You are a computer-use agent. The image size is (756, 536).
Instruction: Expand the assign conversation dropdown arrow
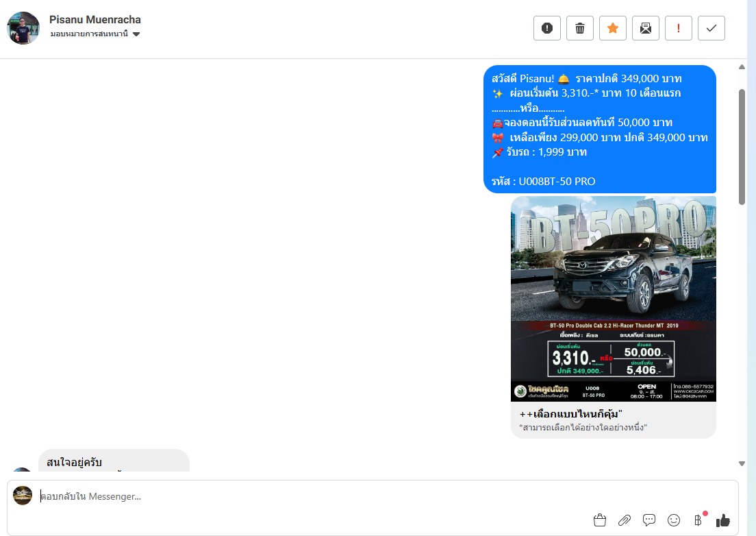click(x=136, y=34)
